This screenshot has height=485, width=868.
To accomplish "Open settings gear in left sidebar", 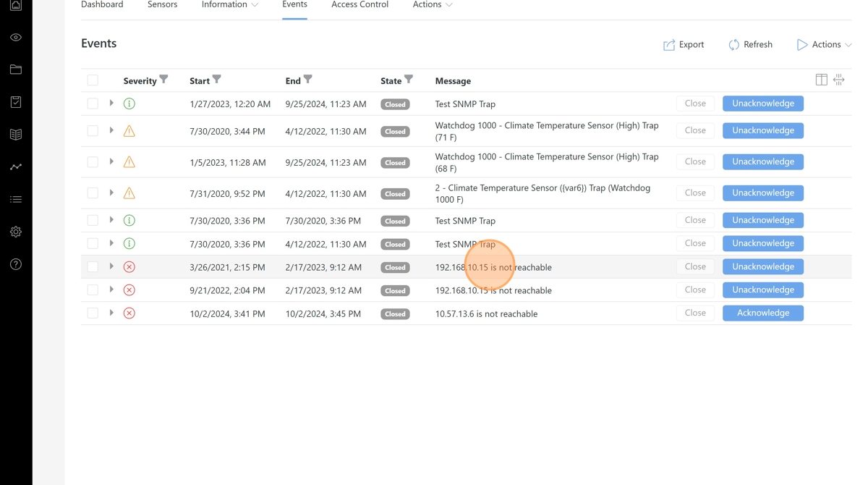I will [x=16, y=232].
